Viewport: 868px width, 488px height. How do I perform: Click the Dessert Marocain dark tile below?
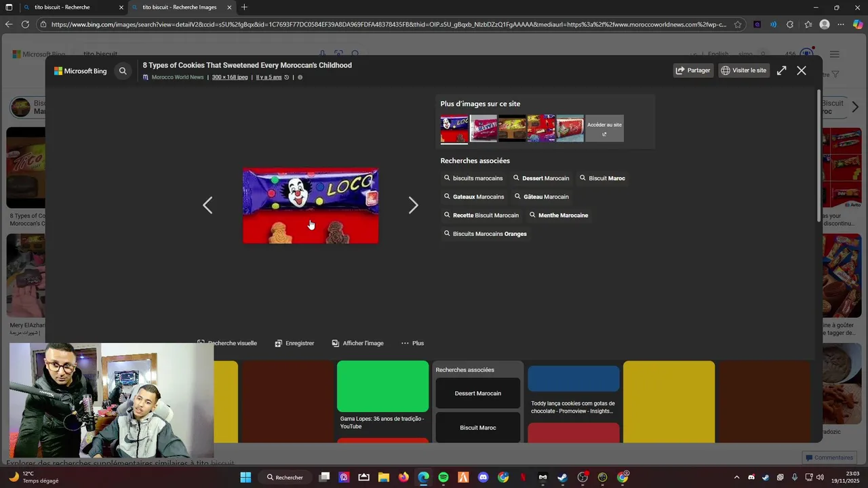click(478, 393)
